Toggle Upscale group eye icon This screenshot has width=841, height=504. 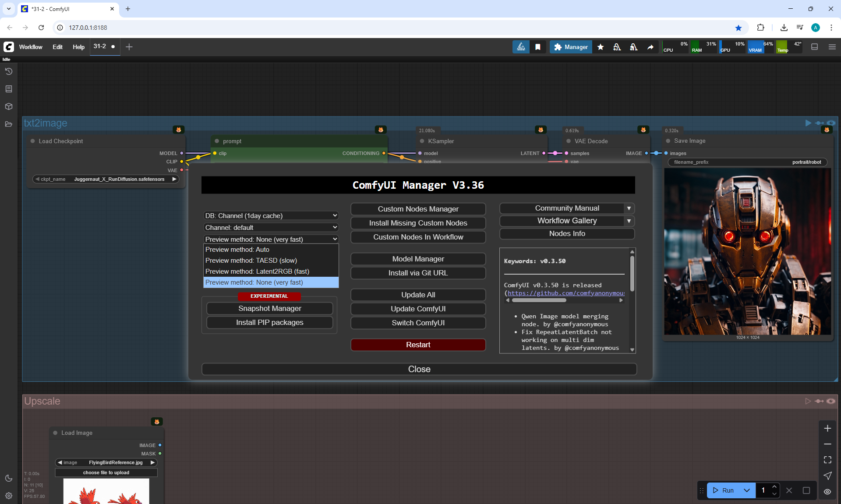831,401
